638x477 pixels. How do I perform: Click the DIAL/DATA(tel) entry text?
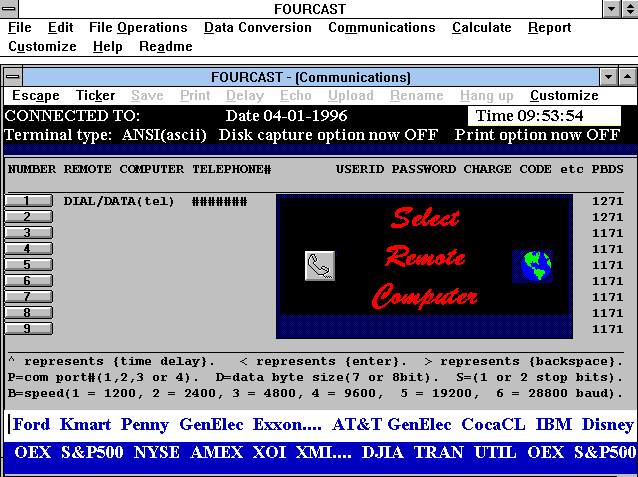tap(118, 201)
